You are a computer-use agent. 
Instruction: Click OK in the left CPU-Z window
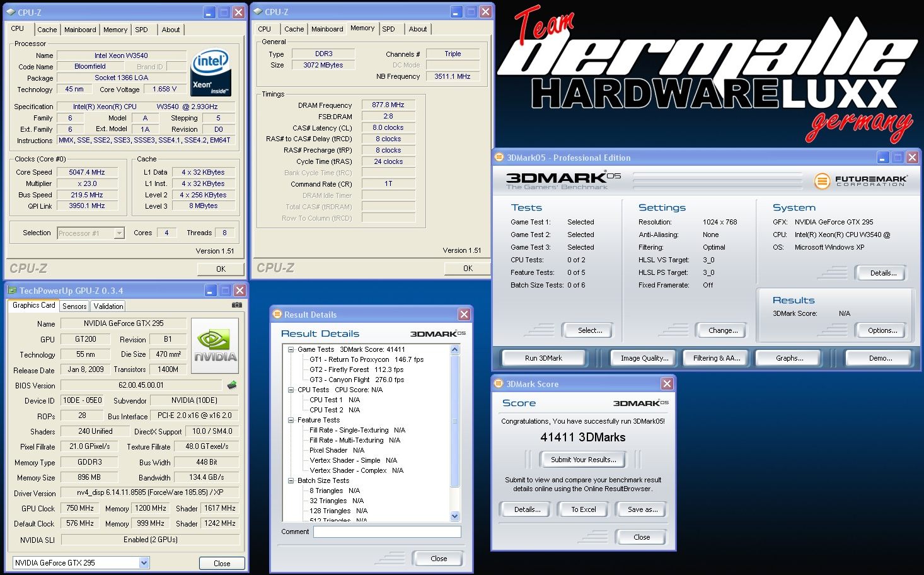(x=221, y=269)
